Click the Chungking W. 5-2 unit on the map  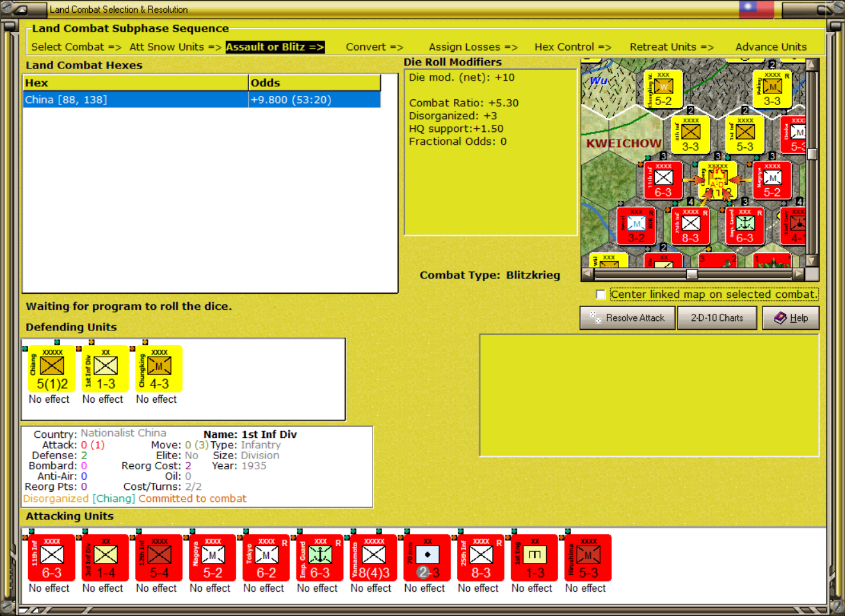(663, 88)
